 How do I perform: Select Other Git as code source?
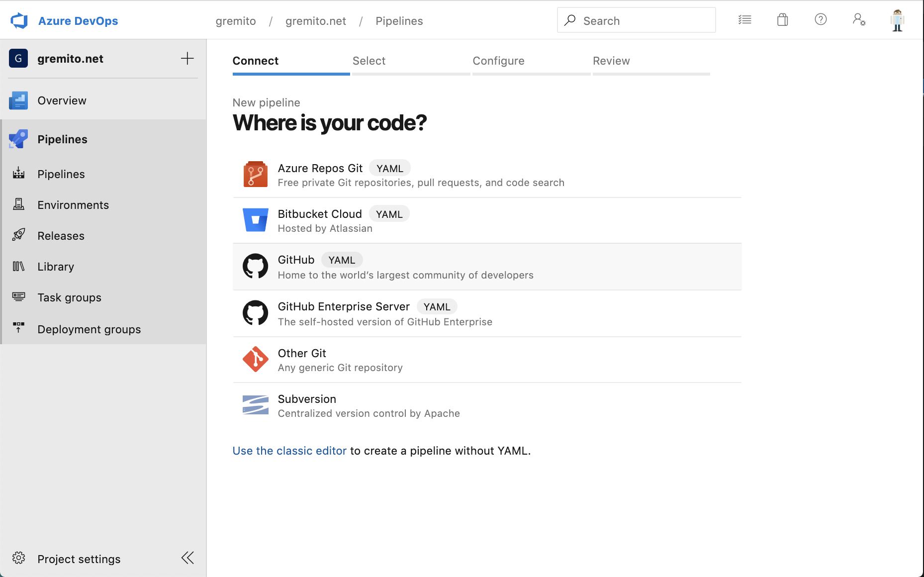[x=487, y=360]
